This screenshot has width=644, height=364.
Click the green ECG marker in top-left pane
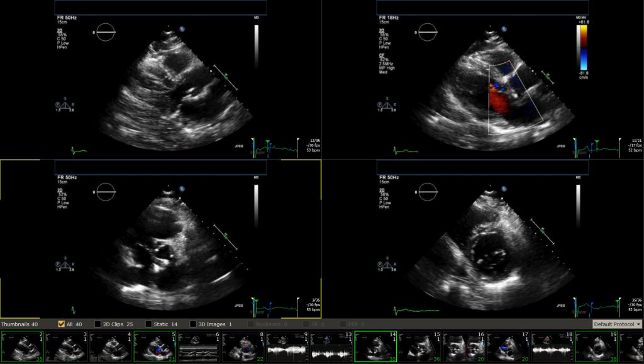(x=267, y=141)
